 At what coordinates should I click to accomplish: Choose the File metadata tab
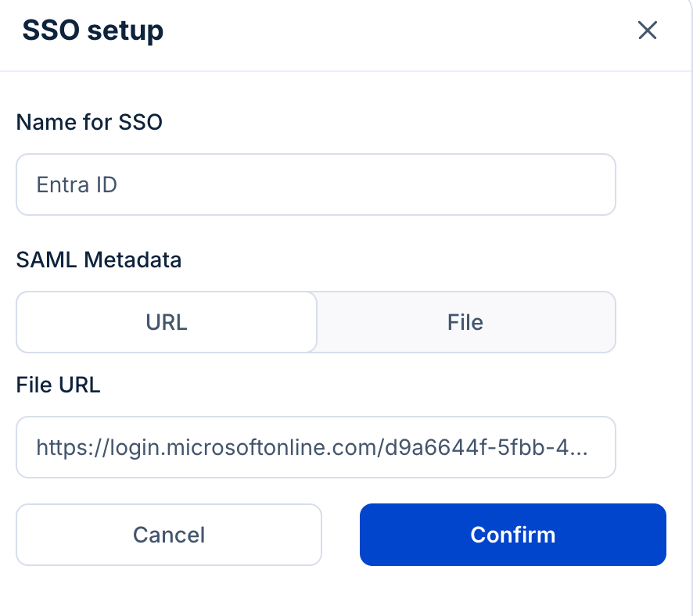[x=465, y=322]
